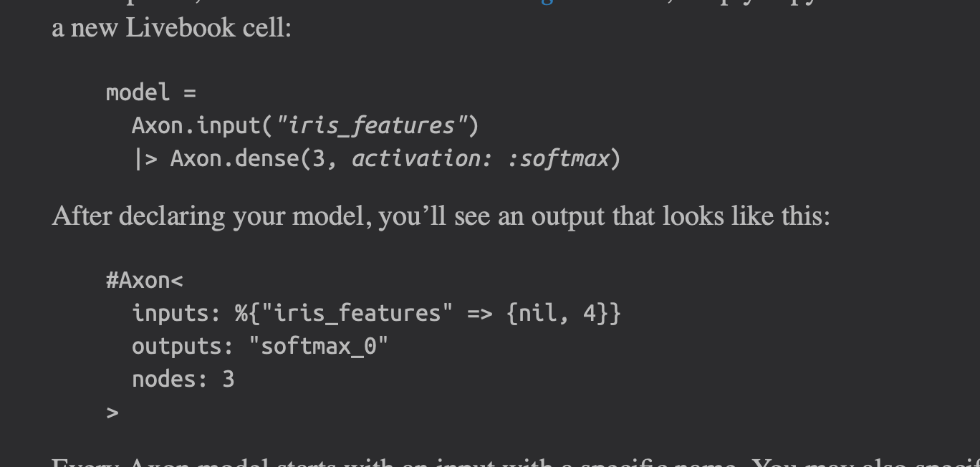Click on Axon.input in the code block

pyautogui.click(x=196, y=125)
